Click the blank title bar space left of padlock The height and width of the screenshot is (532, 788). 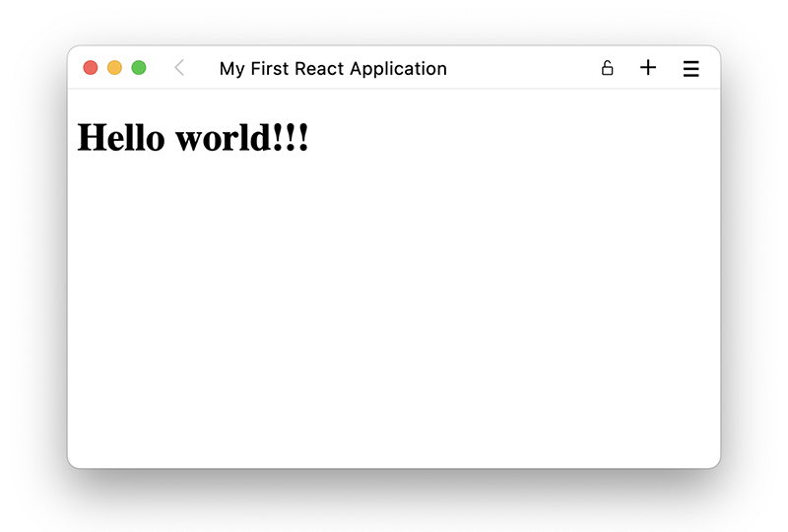[x=522, y=68]
